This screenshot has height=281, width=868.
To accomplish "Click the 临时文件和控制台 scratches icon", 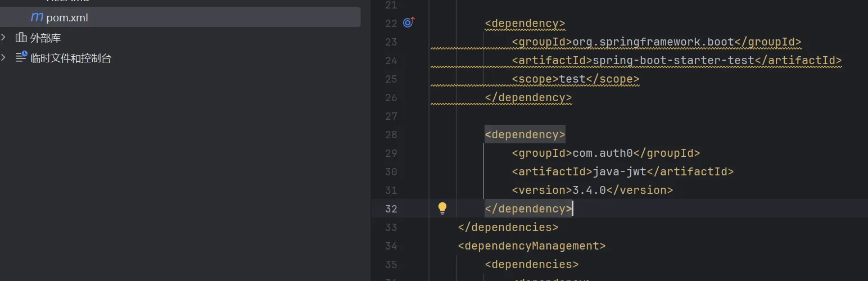I will point(21,57).
